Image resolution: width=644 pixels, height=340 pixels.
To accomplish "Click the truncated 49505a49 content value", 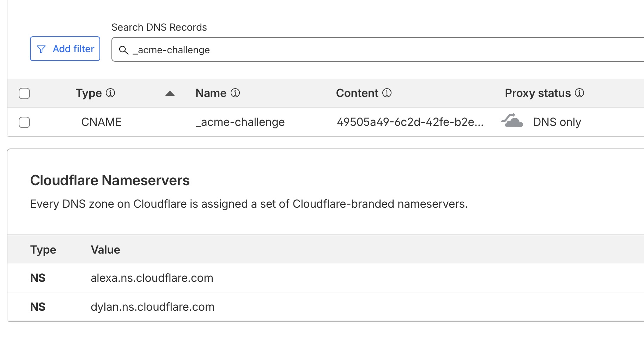I will [x=410, y=122].
